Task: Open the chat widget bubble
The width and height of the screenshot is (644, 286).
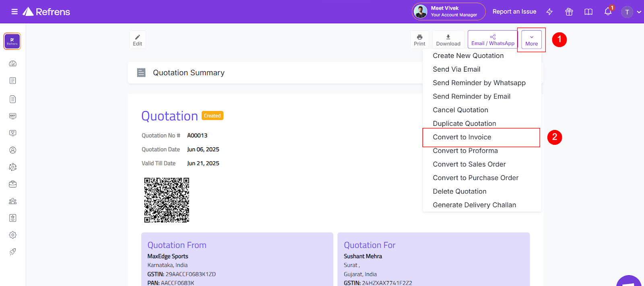Action: tap(629, 281)
